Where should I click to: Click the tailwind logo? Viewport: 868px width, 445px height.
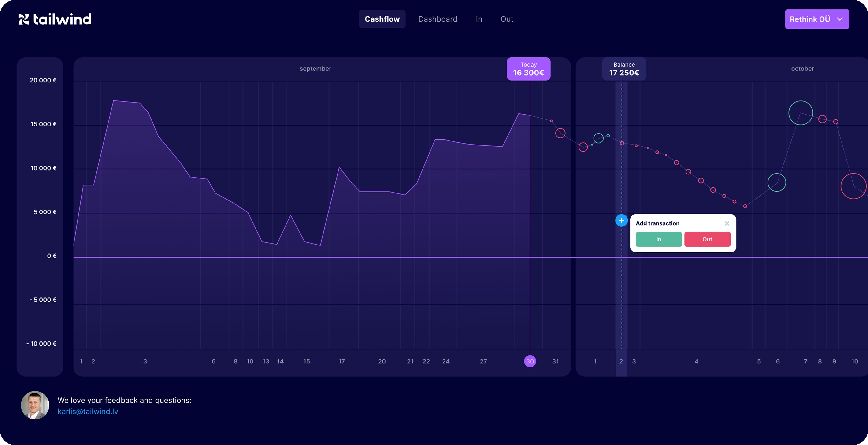pyautogui.click(x=55, y=19)
